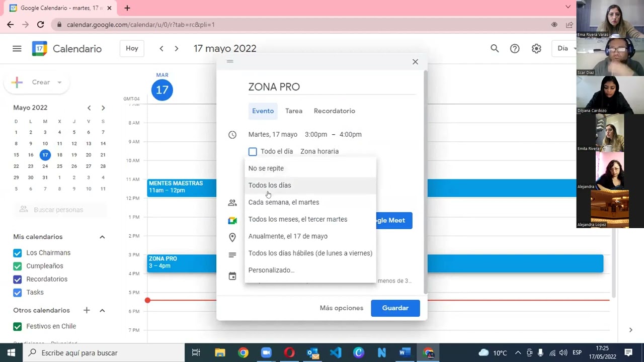Select Todos los días hábiles option
The height and width of the screenshot is (362, 644).
point(310,253)
